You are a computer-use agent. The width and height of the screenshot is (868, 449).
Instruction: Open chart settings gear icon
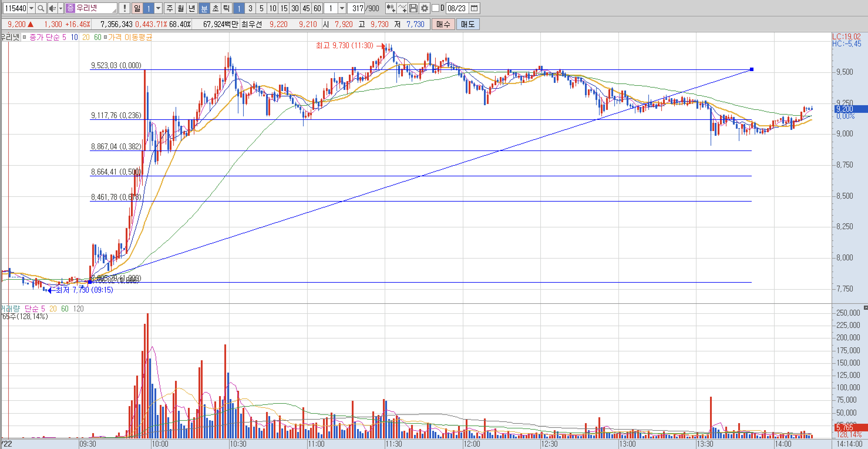pos(425,8)
